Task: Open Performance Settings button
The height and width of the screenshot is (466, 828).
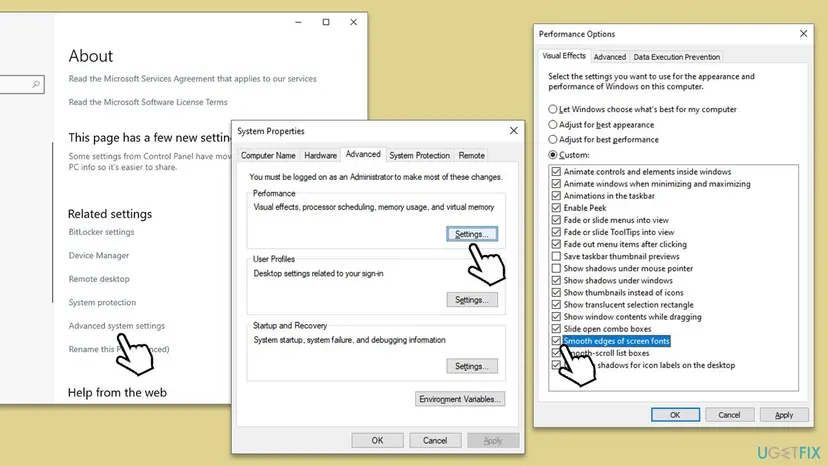Action: (x=472, y=234)
